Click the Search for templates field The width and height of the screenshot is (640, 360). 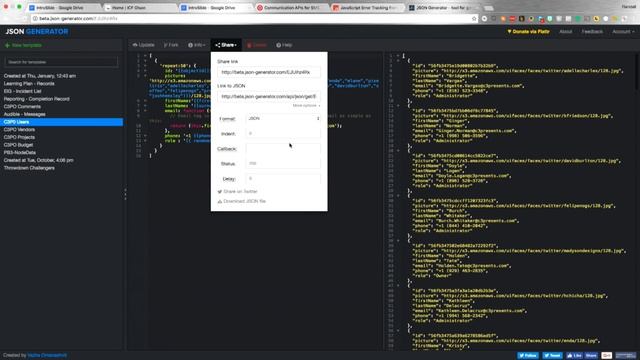(61, 62)
